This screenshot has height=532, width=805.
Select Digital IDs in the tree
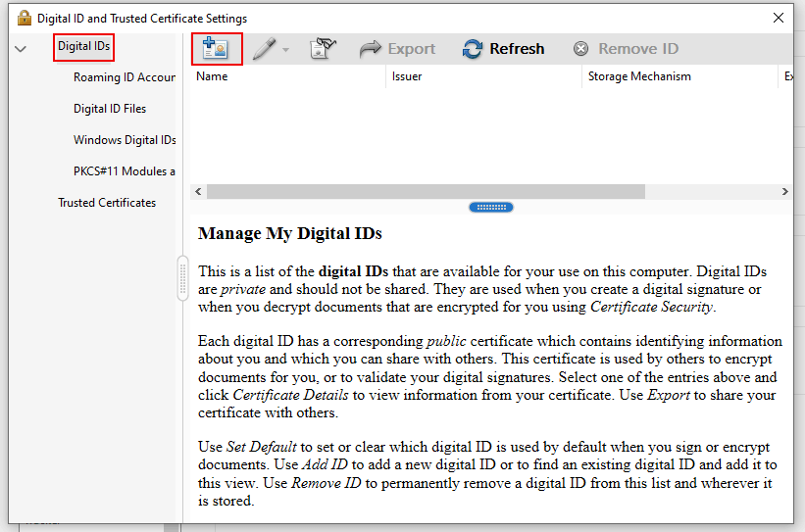[x=83, y=46]
